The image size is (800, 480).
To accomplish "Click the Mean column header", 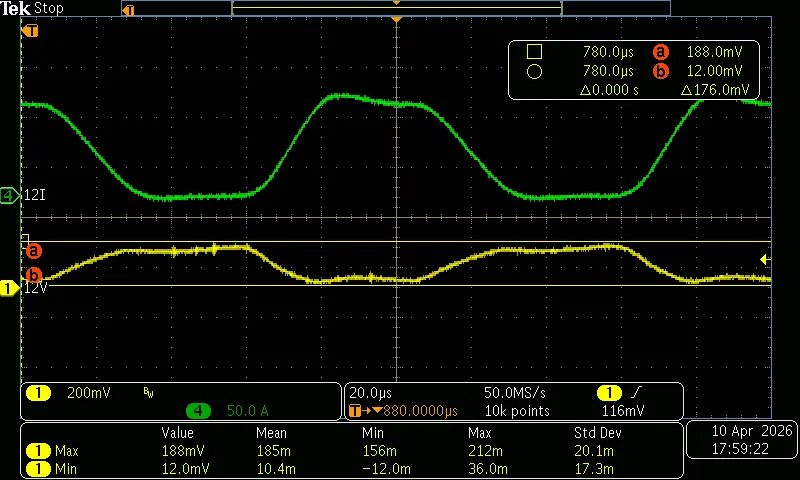I will coord(271,434).
